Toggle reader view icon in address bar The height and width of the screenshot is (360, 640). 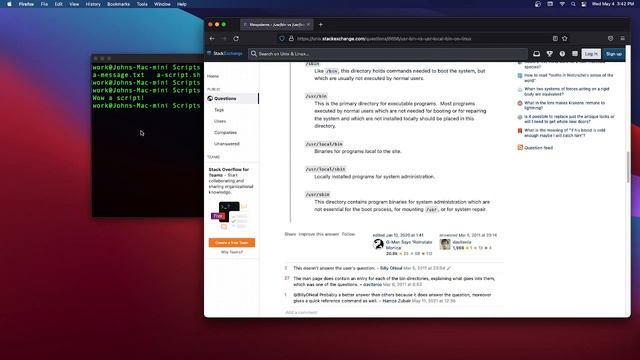pos(555,38)
